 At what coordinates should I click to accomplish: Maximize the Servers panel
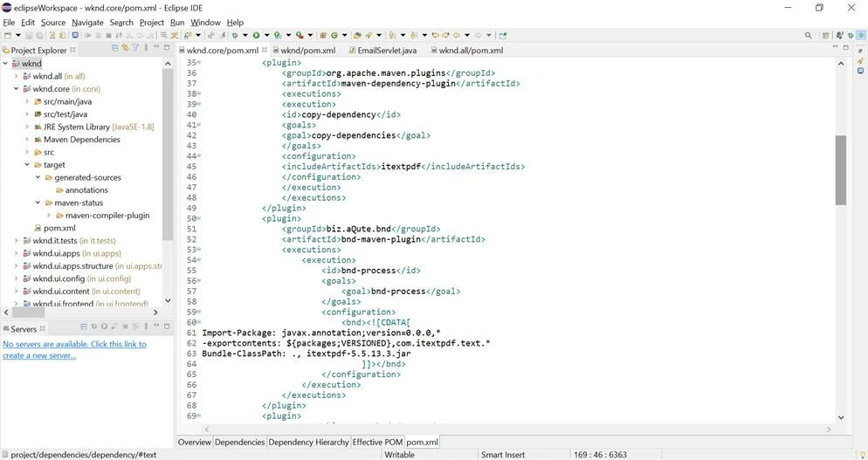167,326
